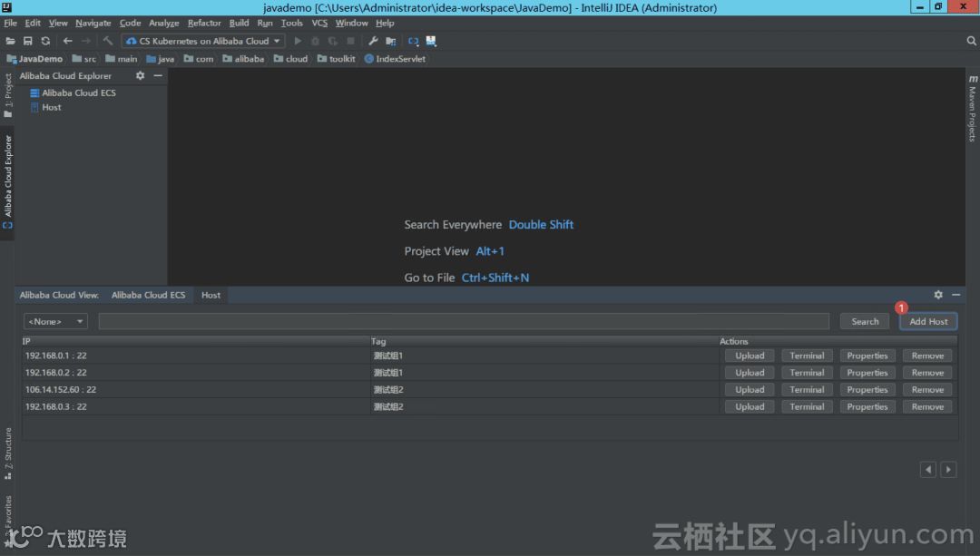980x556 pixels.
Task: Open the <None> tag filter dropdown
Action: 55,322
